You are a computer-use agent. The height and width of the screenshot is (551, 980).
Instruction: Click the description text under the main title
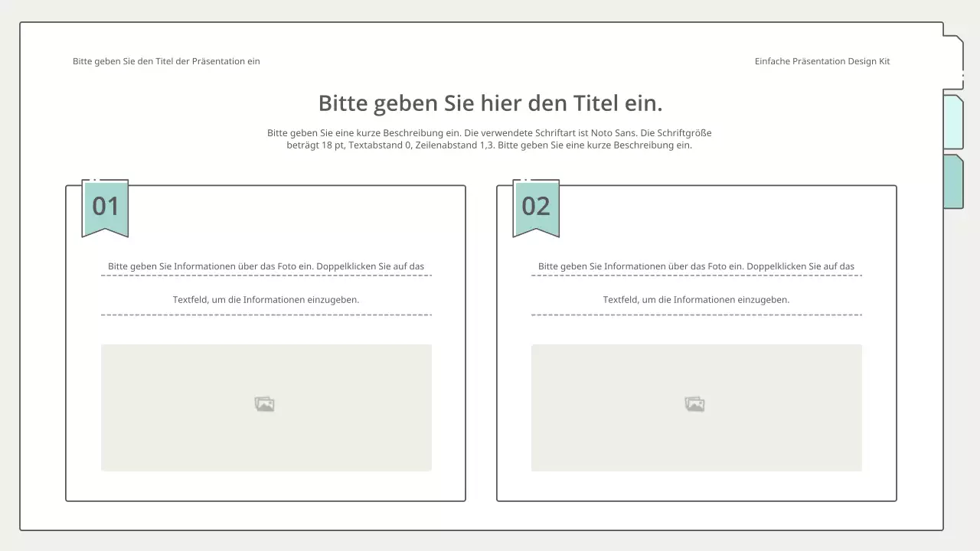click(x=489, y=139)
